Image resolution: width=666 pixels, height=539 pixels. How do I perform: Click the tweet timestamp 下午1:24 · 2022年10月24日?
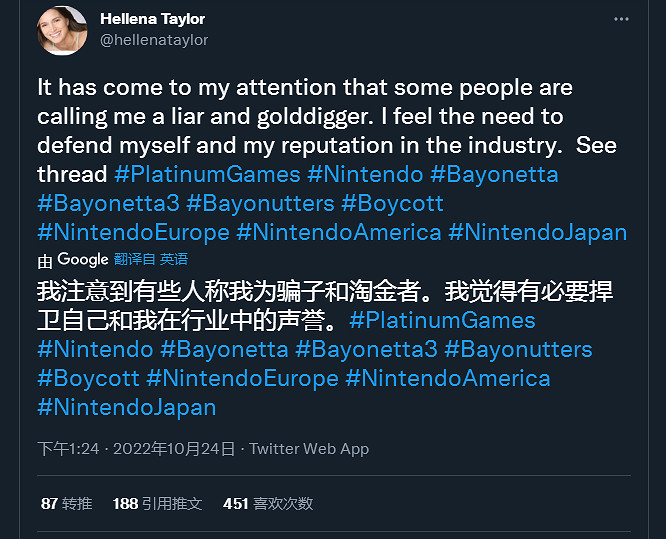pyautogui.click(x=137, y=449)
